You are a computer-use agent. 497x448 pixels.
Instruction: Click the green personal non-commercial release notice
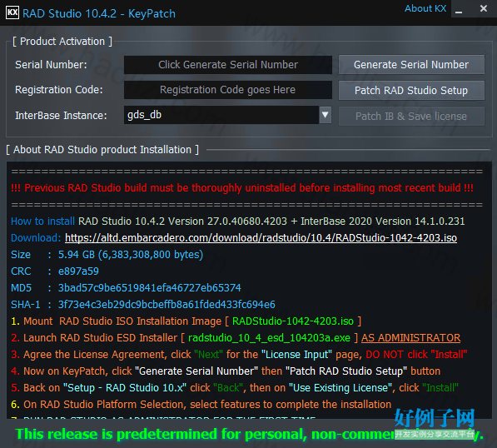coord(249,434)
